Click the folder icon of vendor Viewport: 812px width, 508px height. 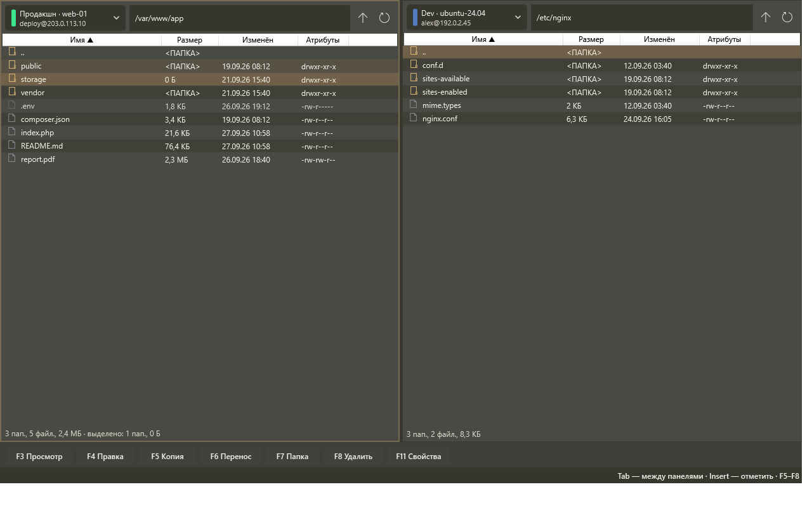[12, 92]
